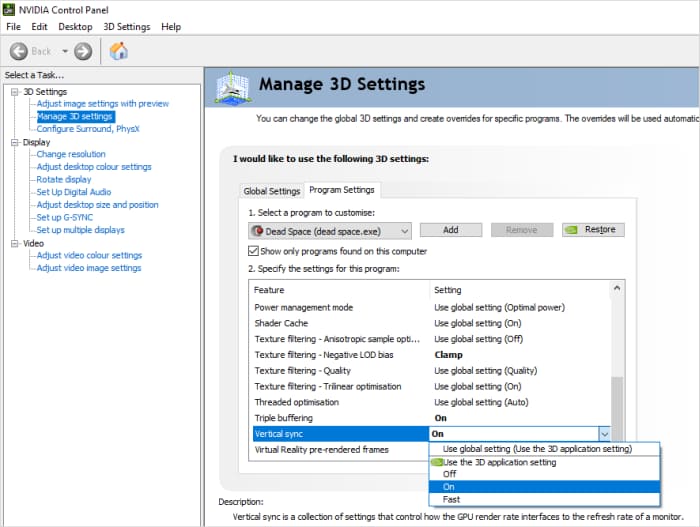700x527 pixels.
Task: Select Manage 3D settings in tree
Action: tap(75, 117)
